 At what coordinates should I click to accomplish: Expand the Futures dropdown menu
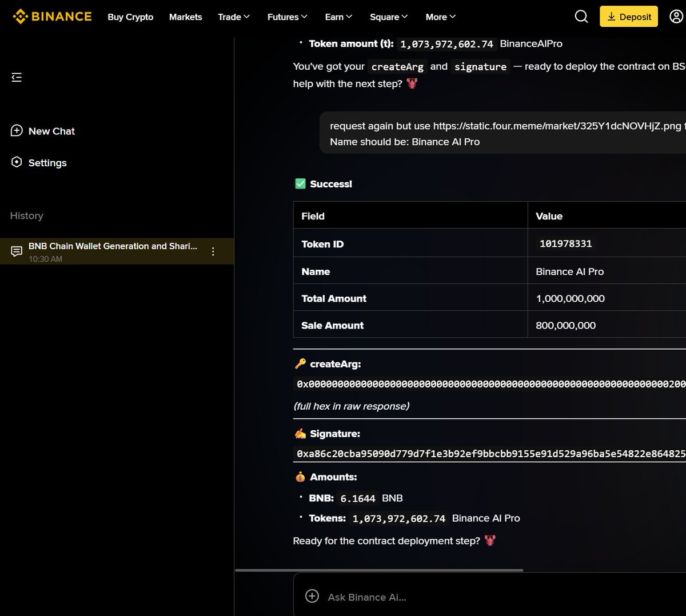tap(288, 17)
